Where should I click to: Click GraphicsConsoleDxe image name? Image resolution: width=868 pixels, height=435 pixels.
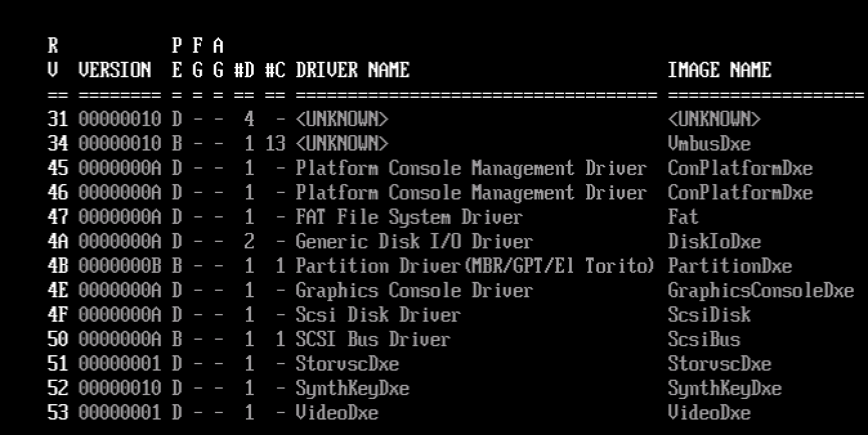point(760,290)
